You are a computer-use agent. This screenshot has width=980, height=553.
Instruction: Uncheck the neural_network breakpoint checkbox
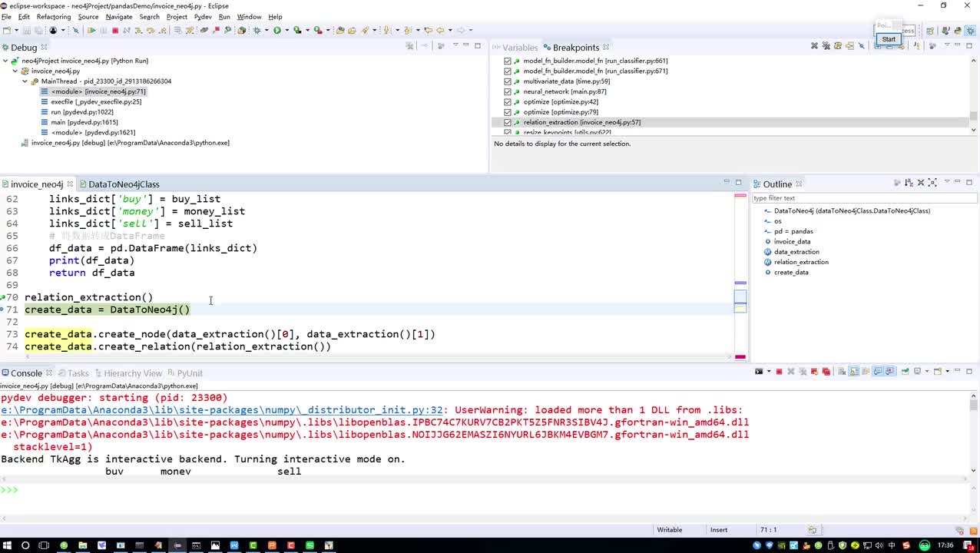click(508, 91)
